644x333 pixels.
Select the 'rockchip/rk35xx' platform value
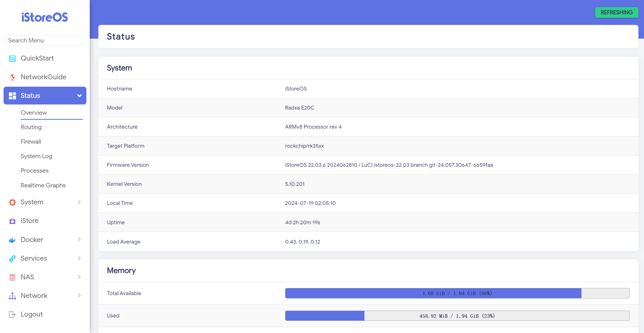[304, 146]
